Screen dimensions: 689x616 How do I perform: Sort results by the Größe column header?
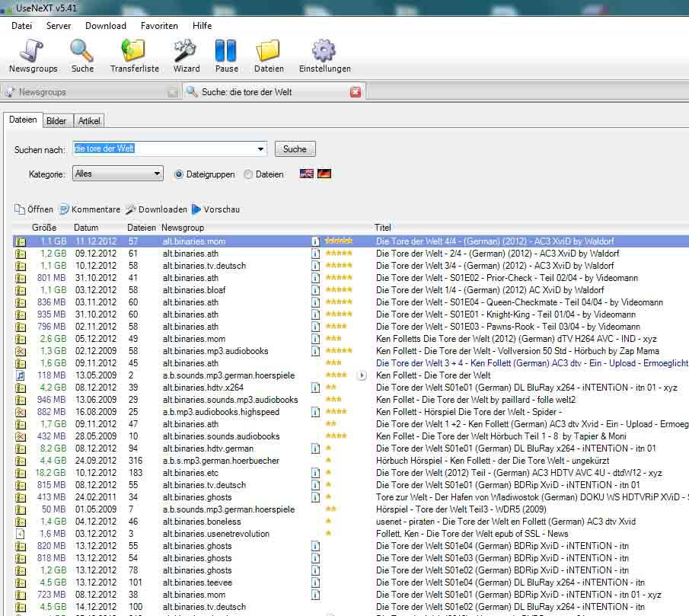44,228
